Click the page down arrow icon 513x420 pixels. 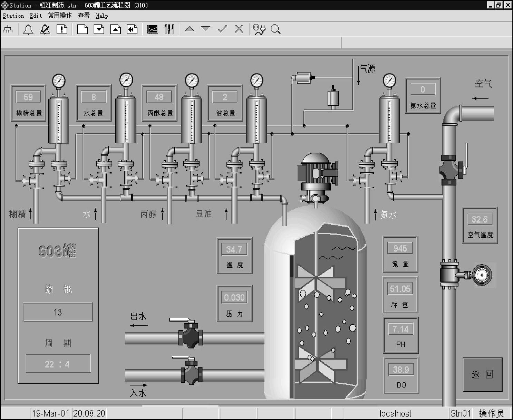99,30
